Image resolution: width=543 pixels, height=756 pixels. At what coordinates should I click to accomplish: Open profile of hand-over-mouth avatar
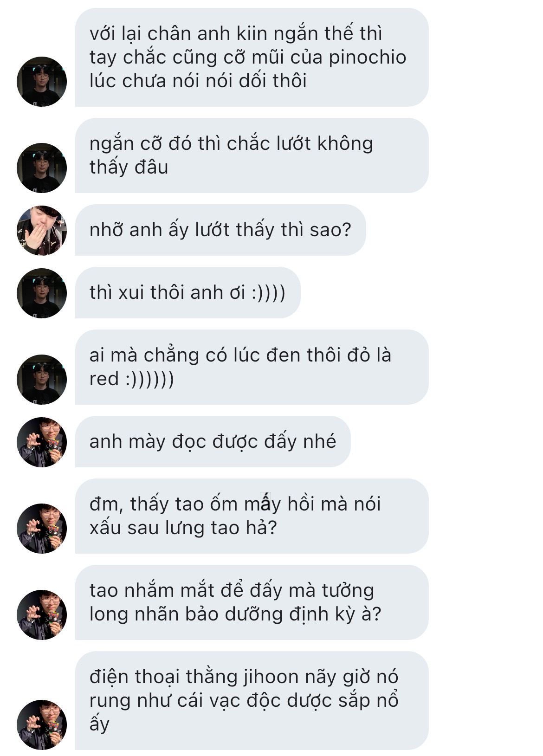(42, 230)
